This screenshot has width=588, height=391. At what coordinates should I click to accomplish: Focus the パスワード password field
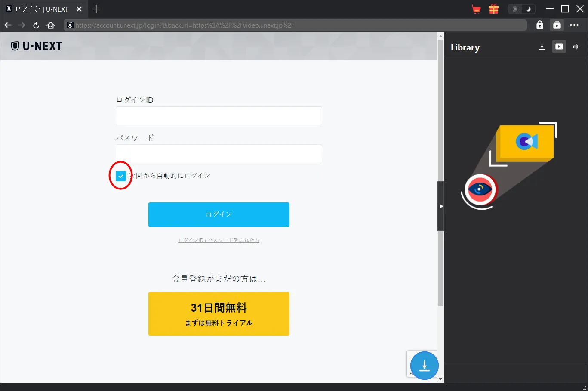tap(219, 154)
